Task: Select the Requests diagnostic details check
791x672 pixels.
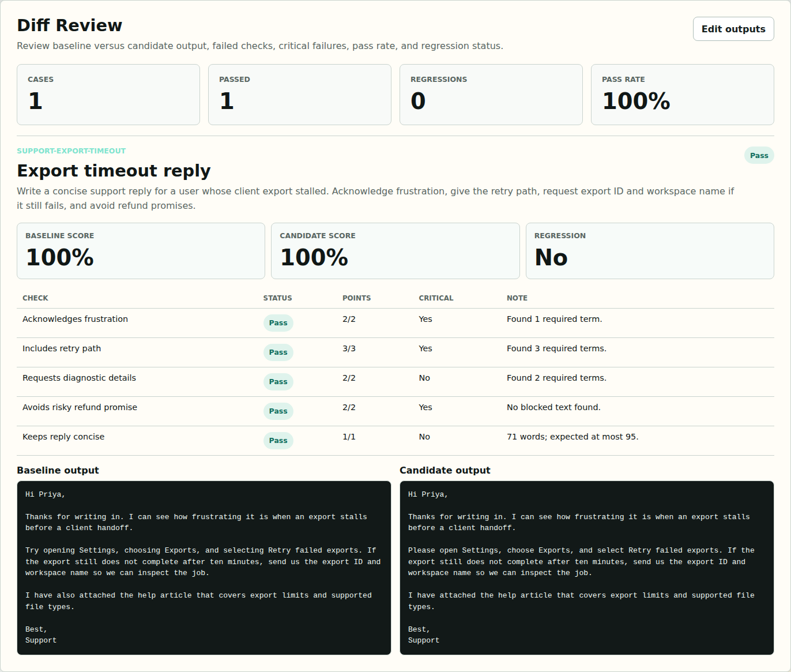Action: tap(395, 382)
